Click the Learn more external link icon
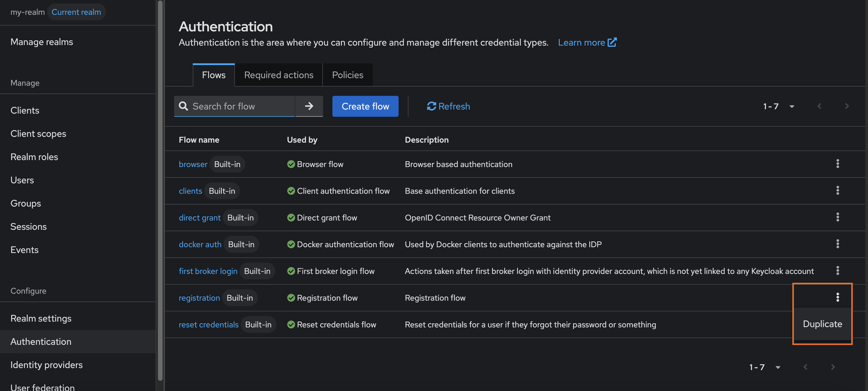The height and width of the screenshot is (391, 868). point(612,42)
